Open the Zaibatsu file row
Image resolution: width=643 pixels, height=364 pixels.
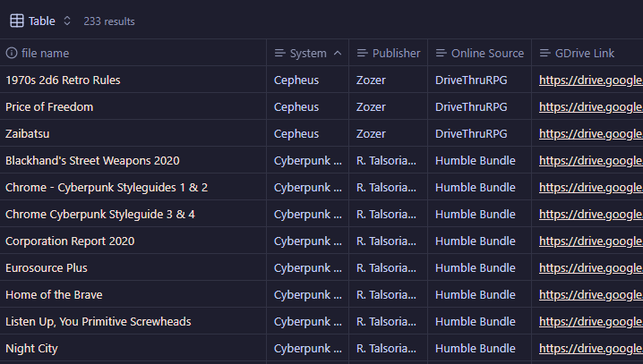tap(28, 133)
